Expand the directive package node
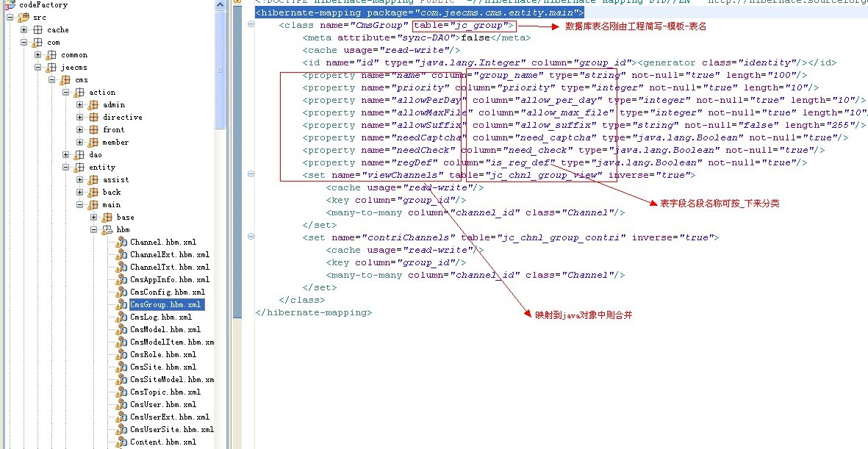This screenshot has width=868, height=449. 79,118
